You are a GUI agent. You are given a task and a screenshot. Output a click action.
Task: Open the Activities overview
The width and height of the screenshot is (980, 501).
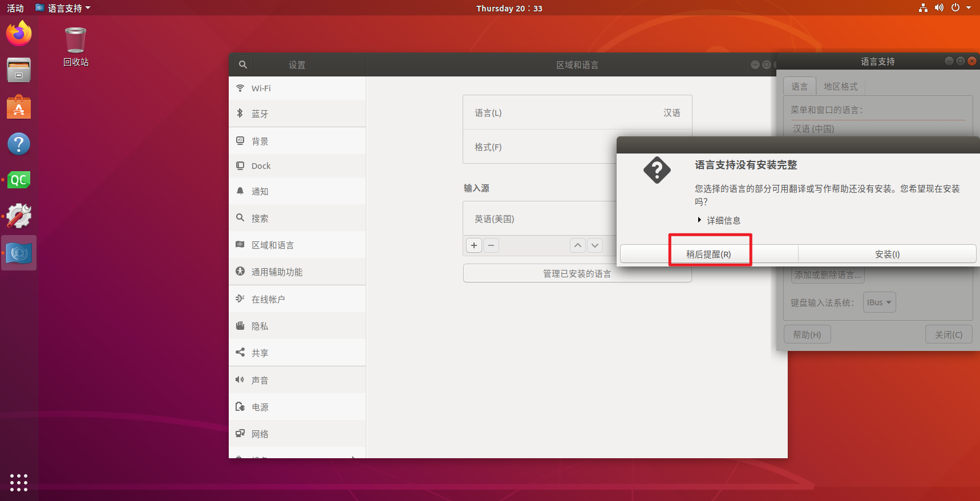pos(15,8)
